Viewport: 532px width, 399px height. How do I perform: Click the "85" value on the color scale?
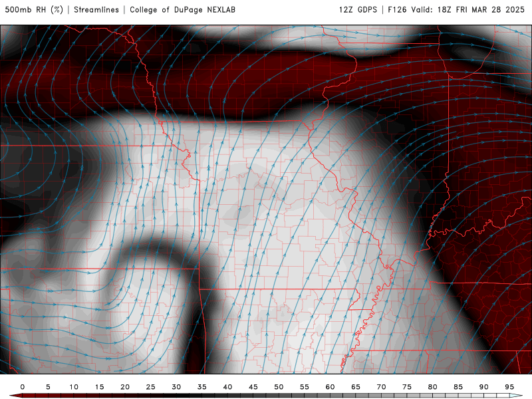tap(458, 387)
